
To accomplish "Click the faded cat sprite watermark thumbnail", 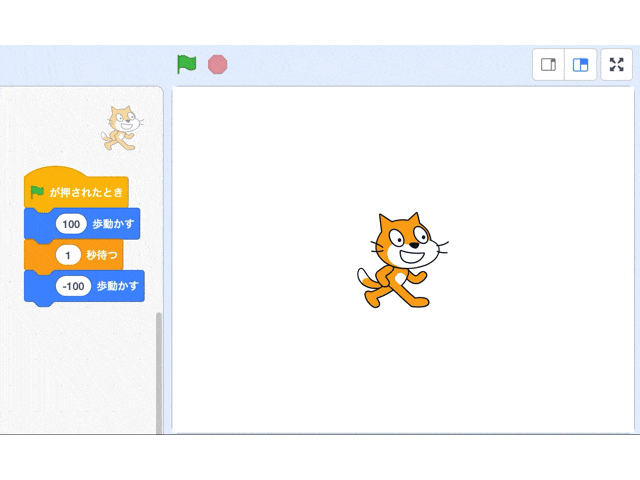I will coord(122,128).
